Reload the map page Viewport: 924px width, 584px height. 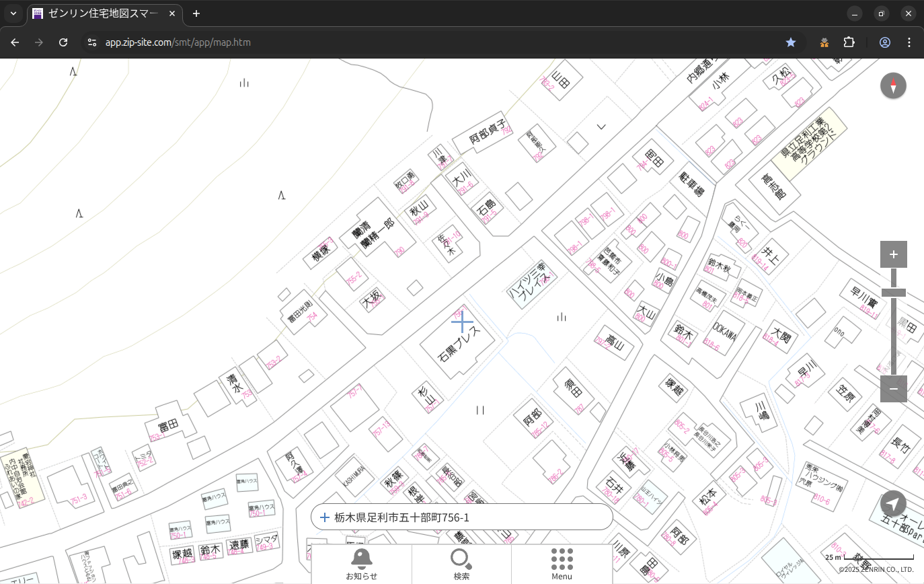[x=63, y=42]
